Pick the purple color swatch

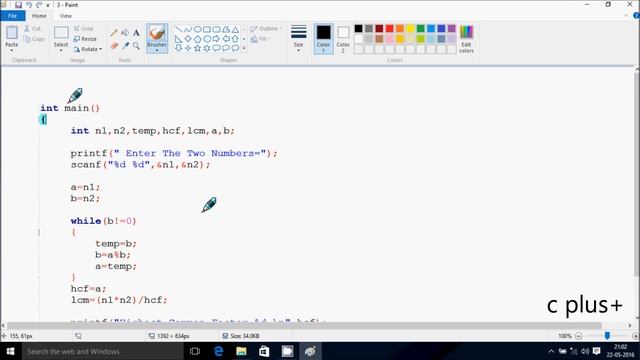[451, 28]
